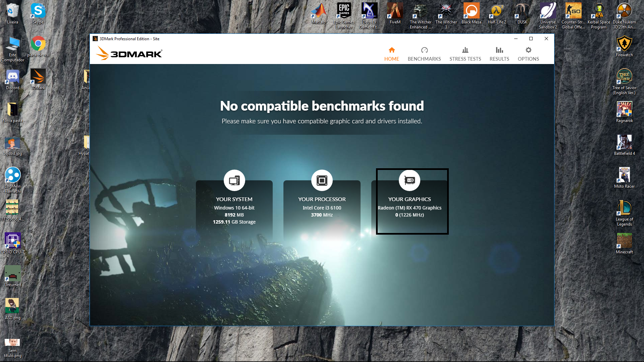Select the Discord desktop icon
Screen dimensions: 644x362
[12, 79]
